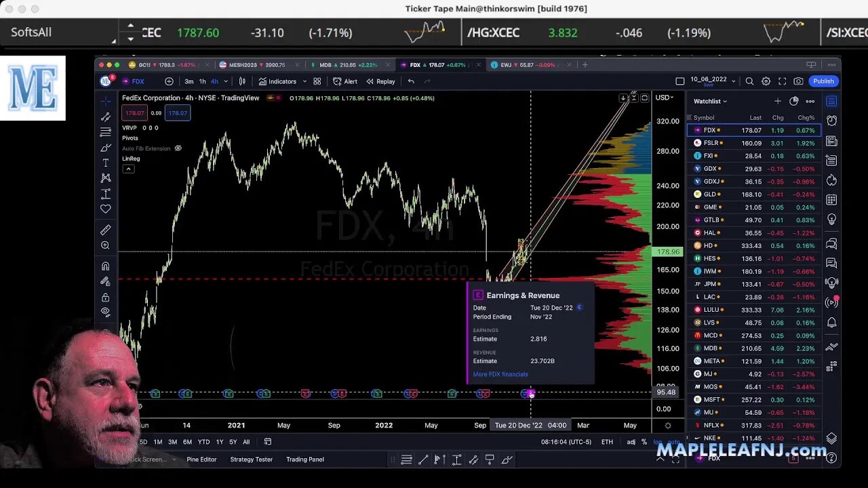This screenshot has width=868, height=488.
Task: Open the layout grid templates icon
Action: pyautogui.click(x=317, y=81)
